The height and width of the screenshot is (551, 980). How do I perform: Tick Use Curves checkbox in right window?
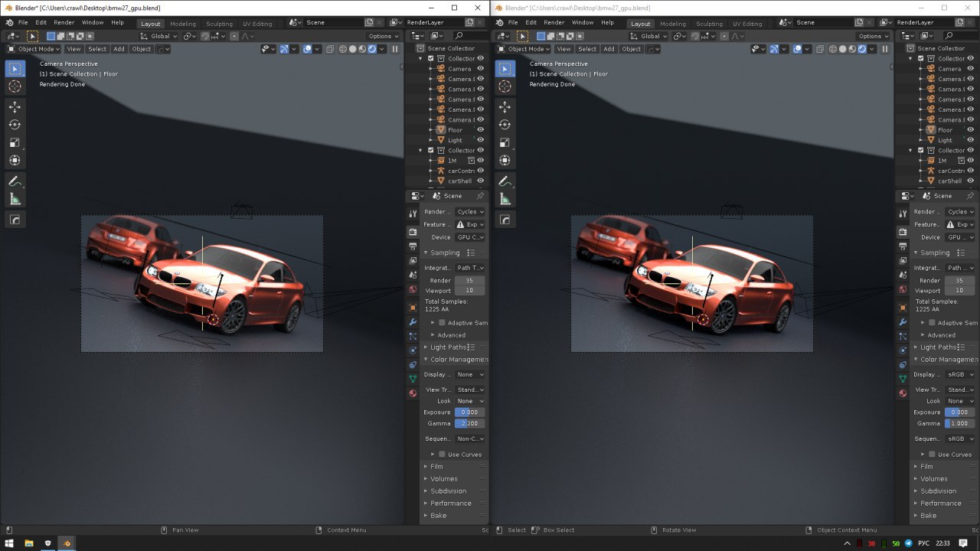tap(932, 455)
